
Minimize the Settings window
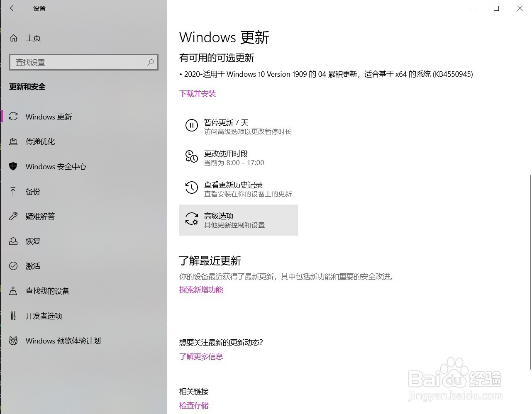tap(473, 8)
